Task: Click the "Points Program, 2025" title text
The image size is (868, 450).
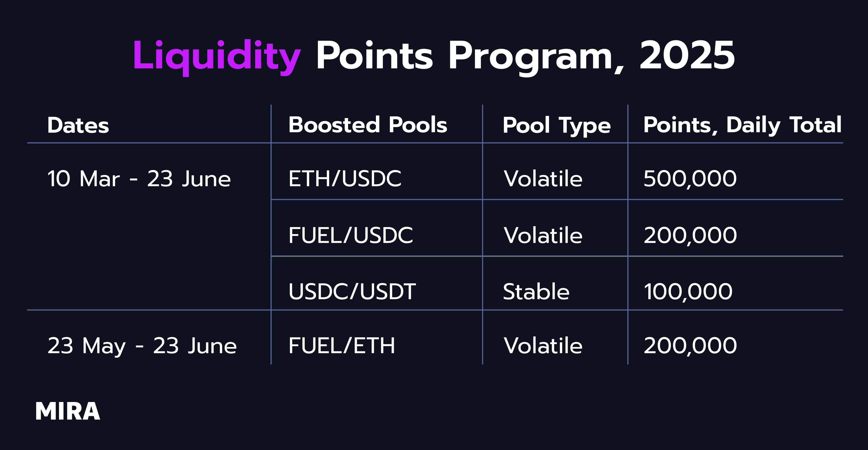Action: (525, 56)
